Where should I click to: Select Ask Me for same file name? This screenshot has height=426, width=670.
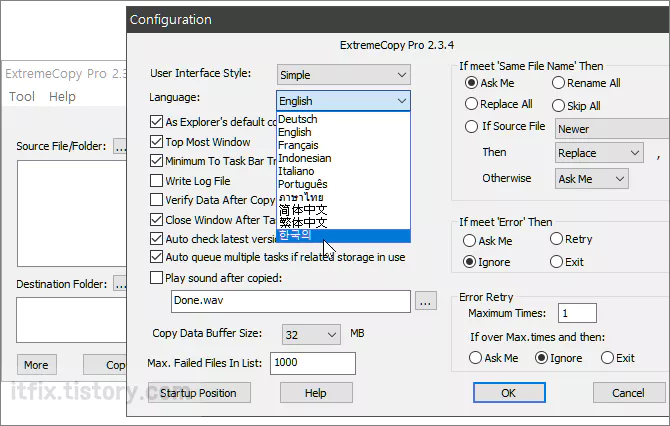tap(471, 83)
